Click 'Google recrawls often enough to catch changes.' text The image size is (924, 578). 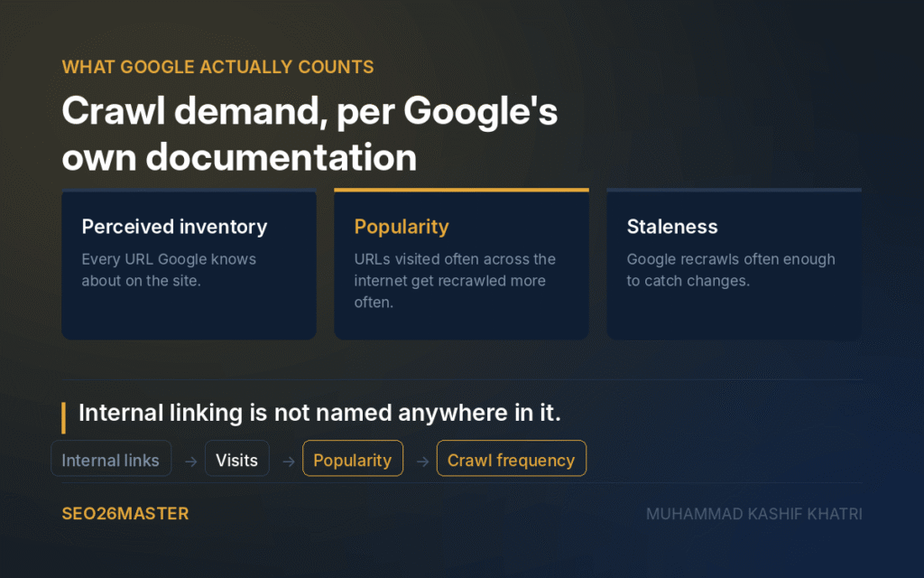(x=731, y=270)
